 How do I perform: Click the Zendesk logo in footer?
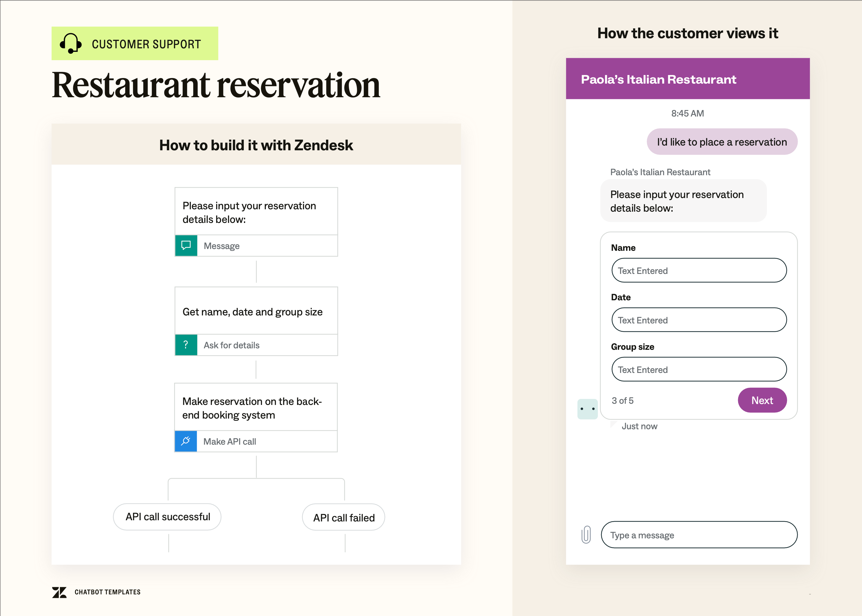point(59,592)
